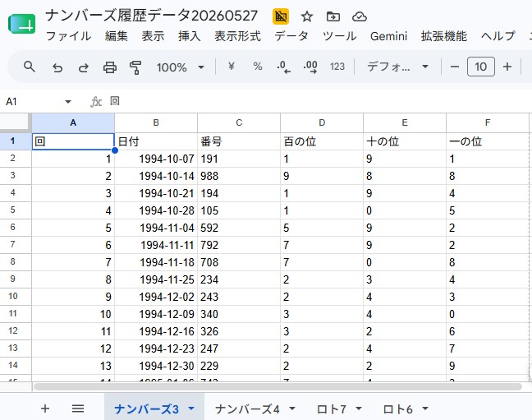
Task: Open ナンバーズ3 tab options arrow
Action: pyautogui.click(x=191, y=408)
